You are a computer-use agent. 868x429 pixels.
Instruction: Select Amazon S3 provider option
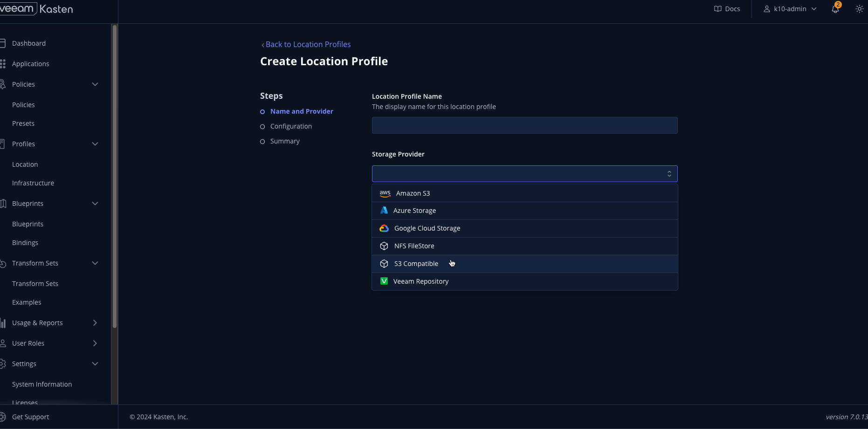pos(524,193)
